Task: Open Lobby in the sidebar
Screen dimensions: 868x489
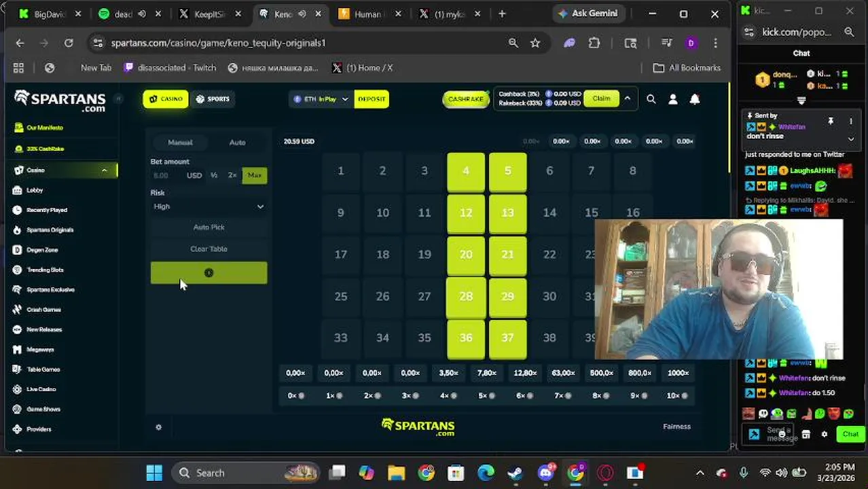Action: 35,191
